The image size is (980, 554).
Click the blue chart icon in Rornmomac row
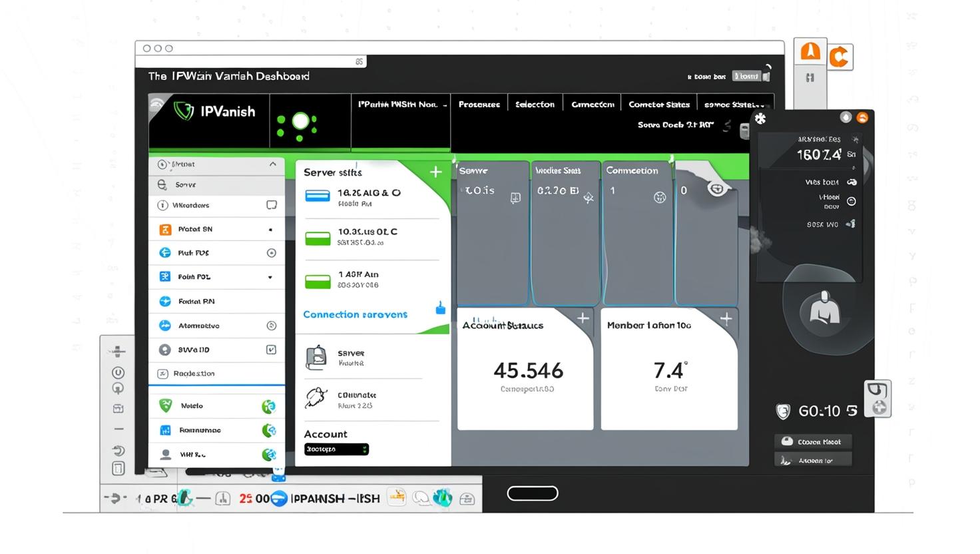[166, 430]
